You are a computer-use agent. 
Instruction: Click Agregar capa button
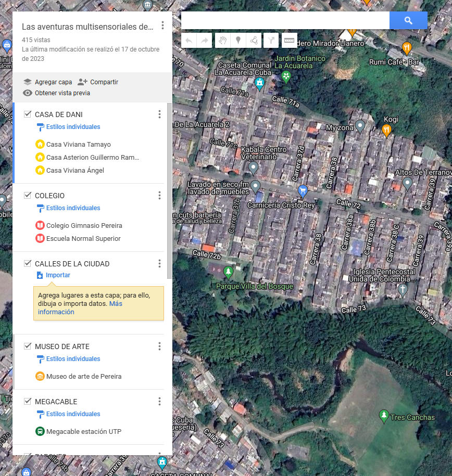pos(48,82)
